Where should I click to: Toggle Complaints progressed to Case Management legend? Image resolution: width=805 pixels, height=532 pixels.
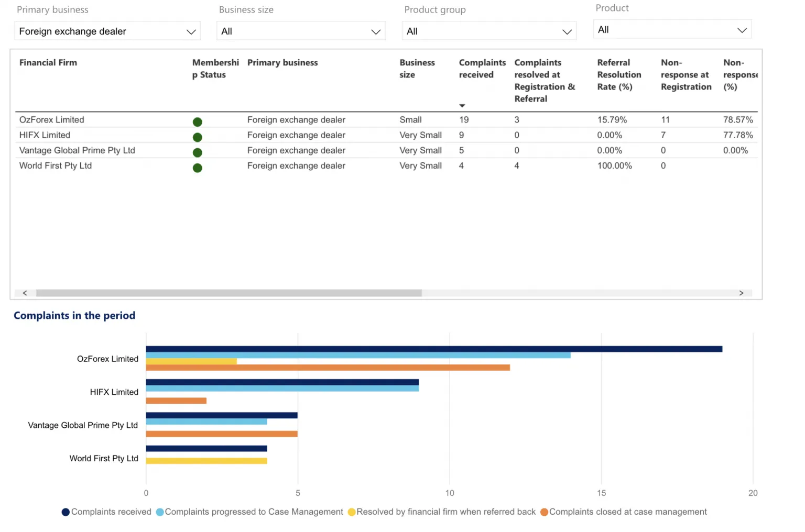(x=249, y=512)
